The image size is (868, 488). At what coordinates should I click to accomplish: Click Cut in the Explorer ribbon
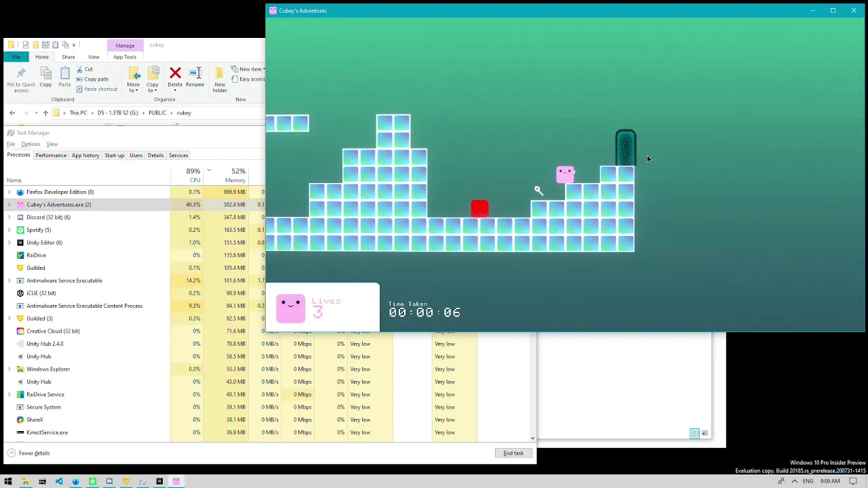84,69
